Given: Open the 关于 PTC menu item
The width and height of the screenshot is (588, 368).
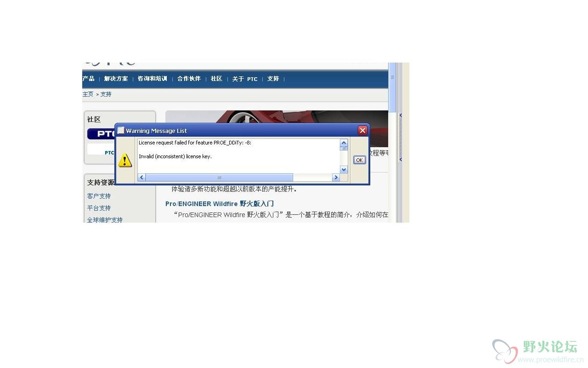Looking at the screenshot, I should point(245,79).
